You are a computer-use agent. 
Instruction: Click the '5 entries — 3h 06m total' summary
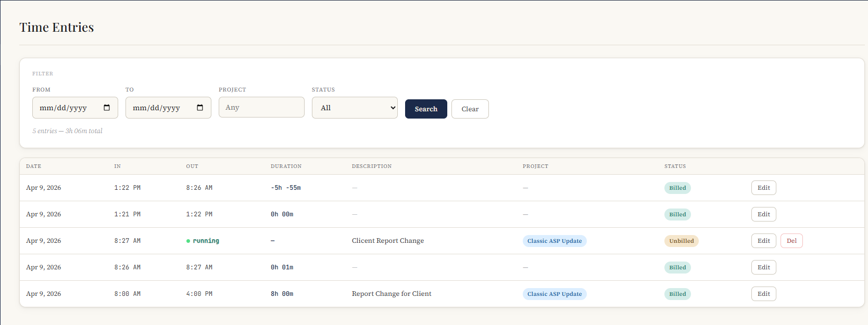[x=67, y=131]
